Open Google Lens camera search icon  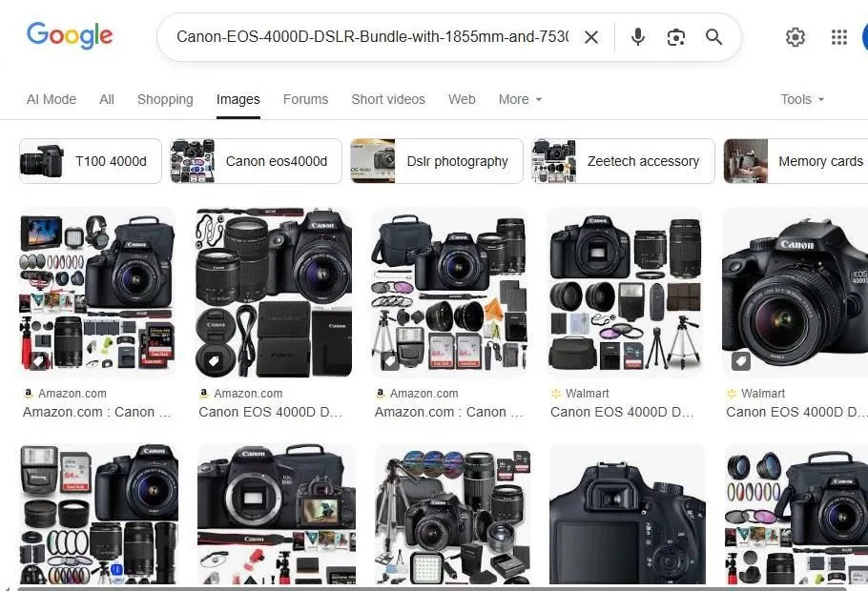(x=676, y=37)
